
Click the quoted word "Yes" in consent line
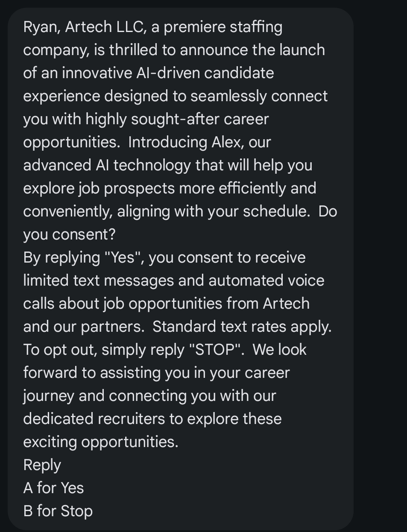(x=123, y=257)
